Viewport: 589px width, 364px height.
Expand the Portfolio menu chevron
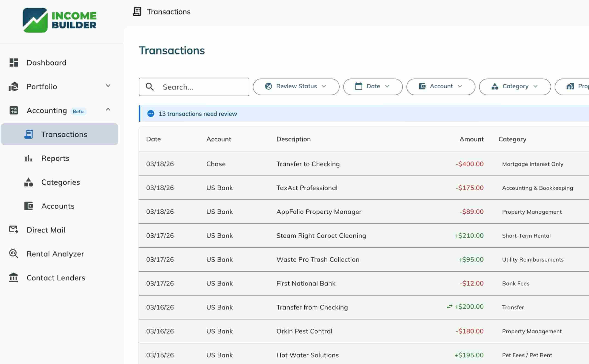click(108, 86)
